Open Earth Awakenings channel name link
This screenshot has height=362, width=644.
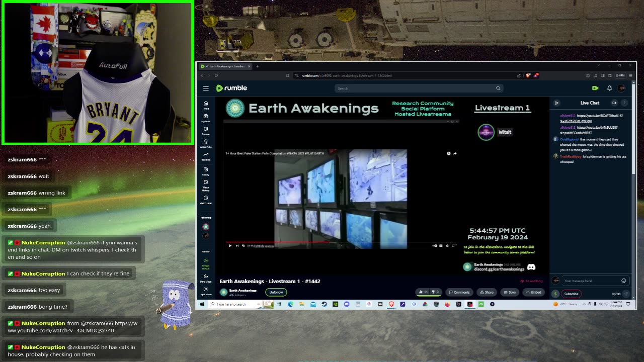coord(243,291)
